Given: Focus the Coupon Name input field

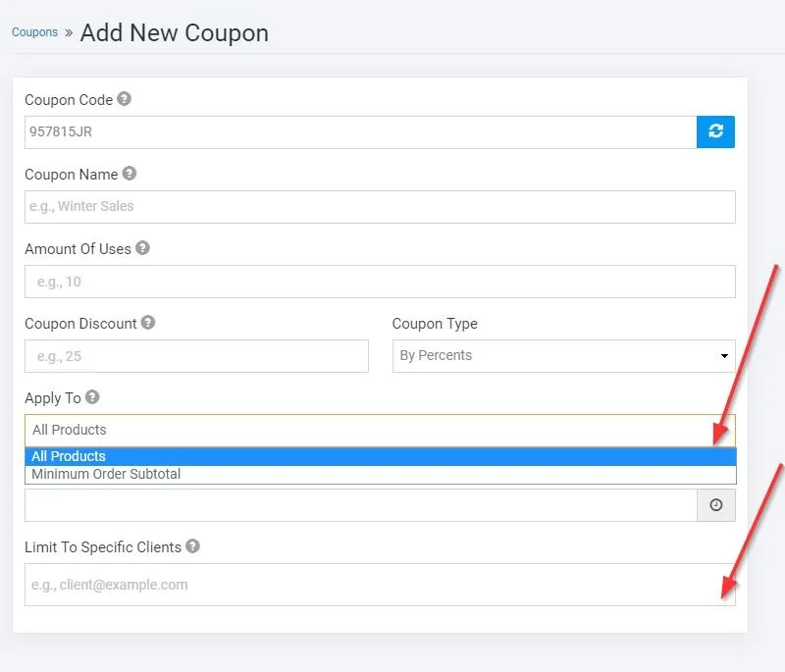Looking at the screenshot, I should pos(380,207).
